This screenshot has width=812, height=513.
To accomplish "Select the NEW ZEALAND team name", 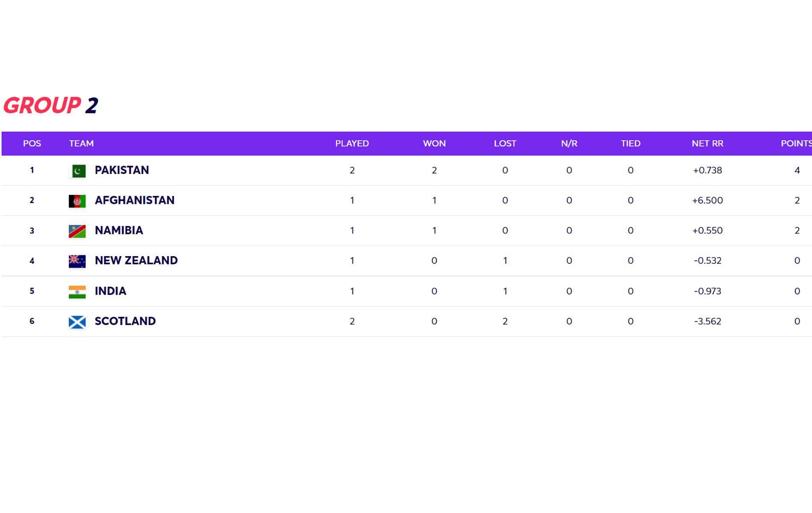I will (136, 260).
